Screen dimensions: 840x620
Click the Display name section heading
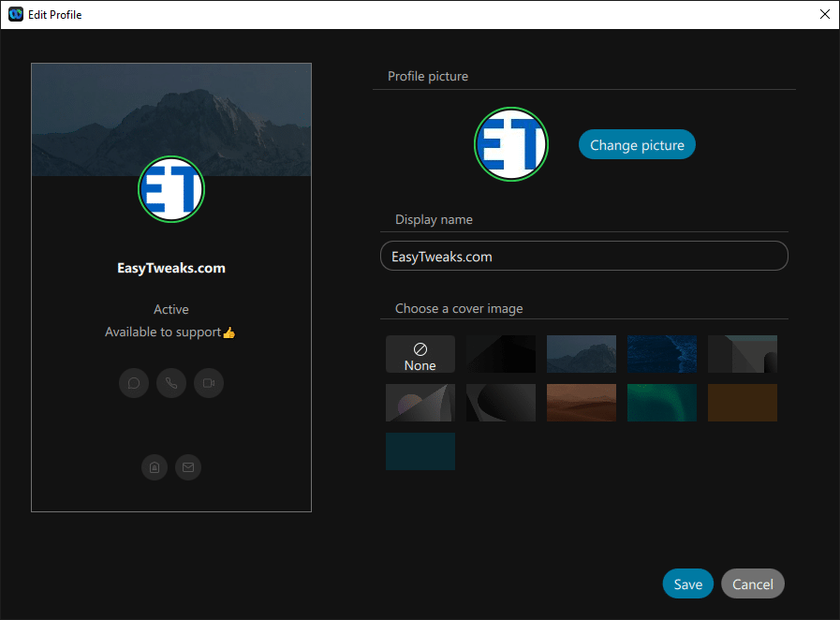point(434,219)
